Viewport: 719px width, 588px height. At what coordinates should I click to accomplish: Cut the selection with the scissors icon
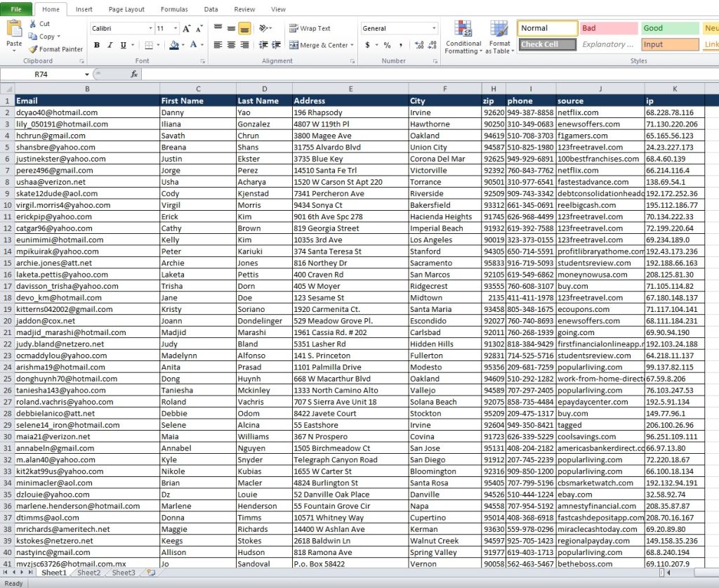click(x=33, y=23)
